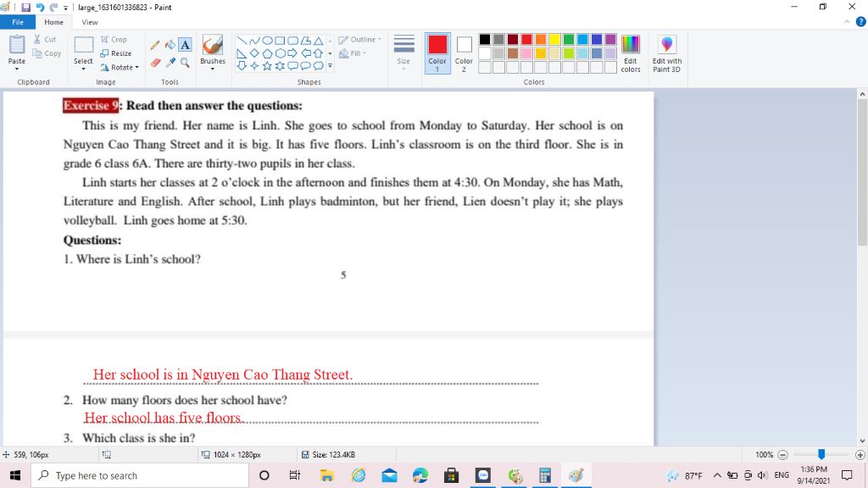Viewport: 868px width, 488px height.
Task: Click the Redo arrow in the quick access toolbar
Action: (x=53, y=7)
